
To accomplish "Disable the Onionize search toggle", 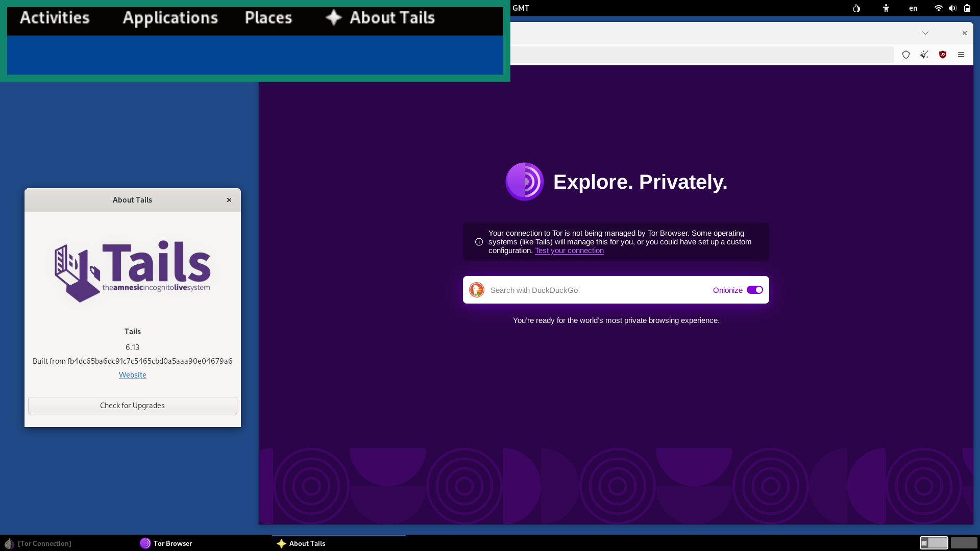I will [x=754, y=290].
